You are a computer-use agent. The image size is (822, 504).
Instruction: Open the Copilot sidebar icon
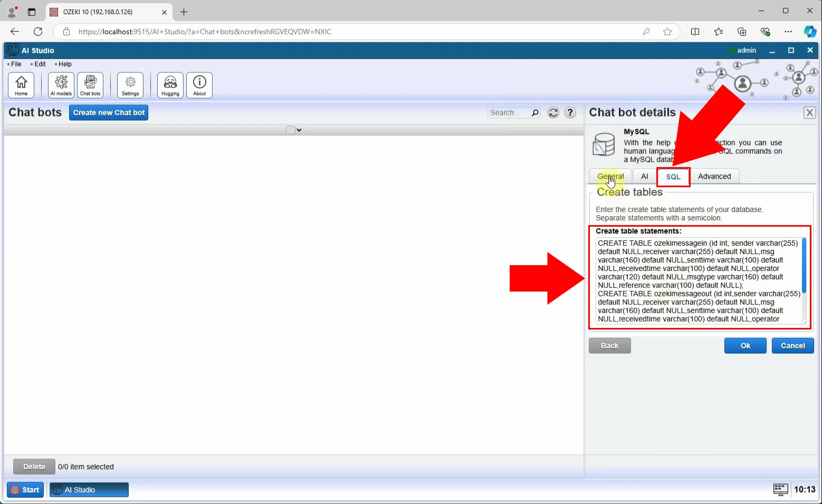point(810,32)
